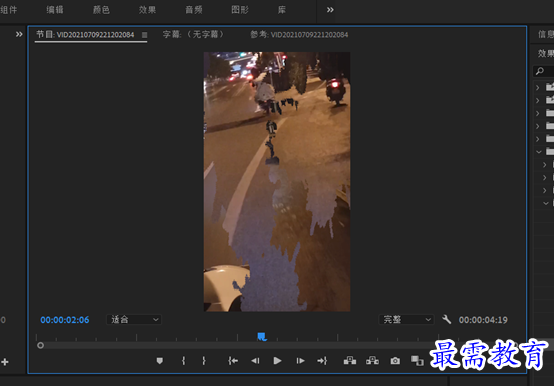Open the 组件 workspace tab
The height and width of the screenshot is (386, 554).
click(9, 10)
